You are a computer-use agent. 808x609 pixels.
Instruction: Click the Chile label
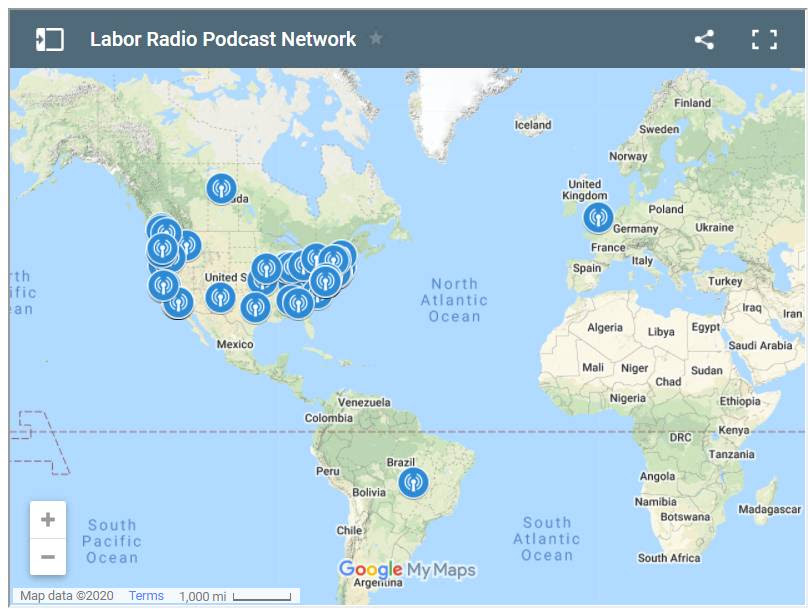(x=349, y=531)
